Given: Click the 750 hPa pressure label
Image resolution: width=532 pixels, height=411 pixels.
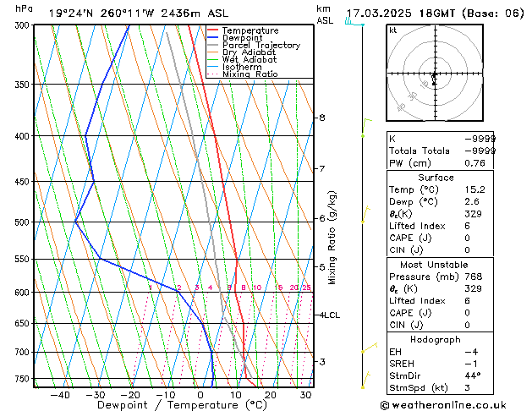Looking at the screenshot, I should 24,379.
